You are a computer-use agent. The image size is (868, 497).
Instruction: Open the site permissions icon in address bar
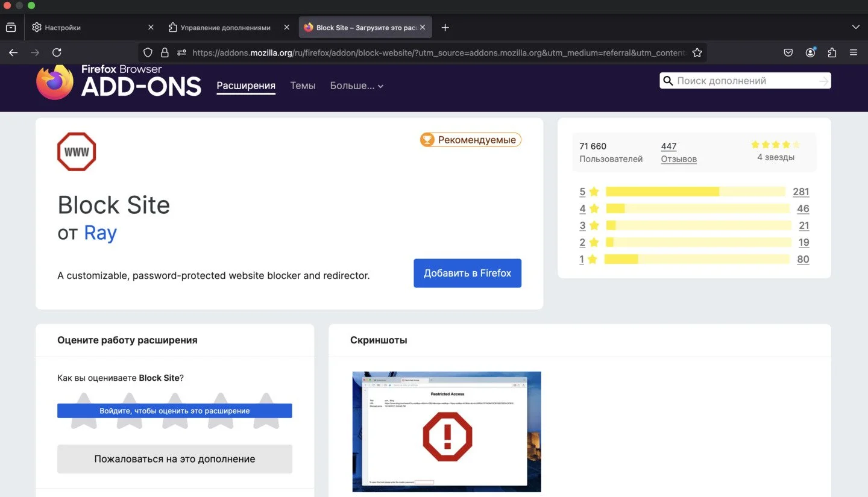181,52
